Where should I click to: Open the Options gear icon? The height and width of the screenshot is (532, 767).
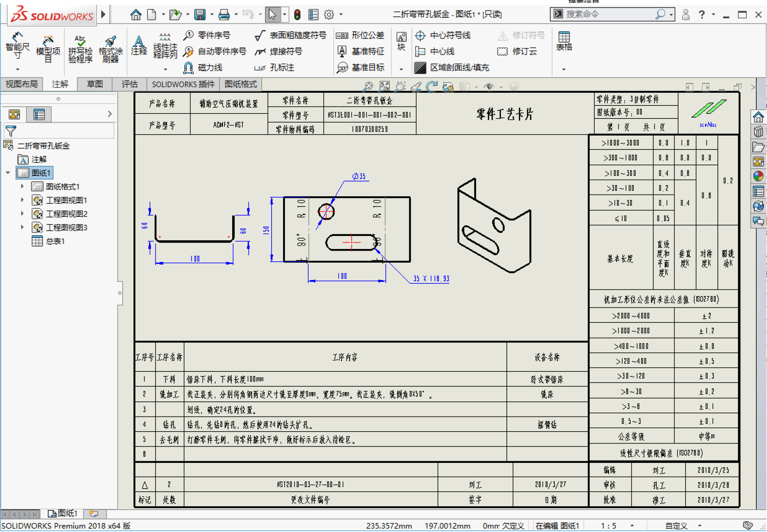tap(329, 14)
